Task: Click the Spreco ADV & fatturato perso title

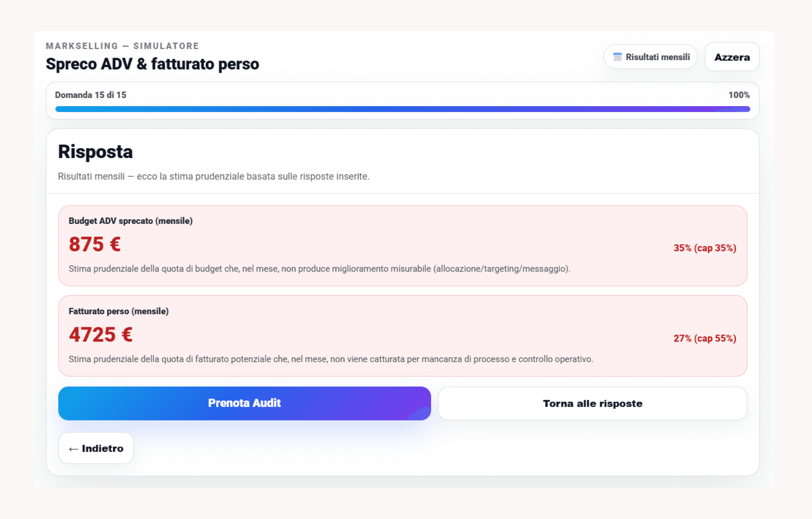Action: pos(152,64)
